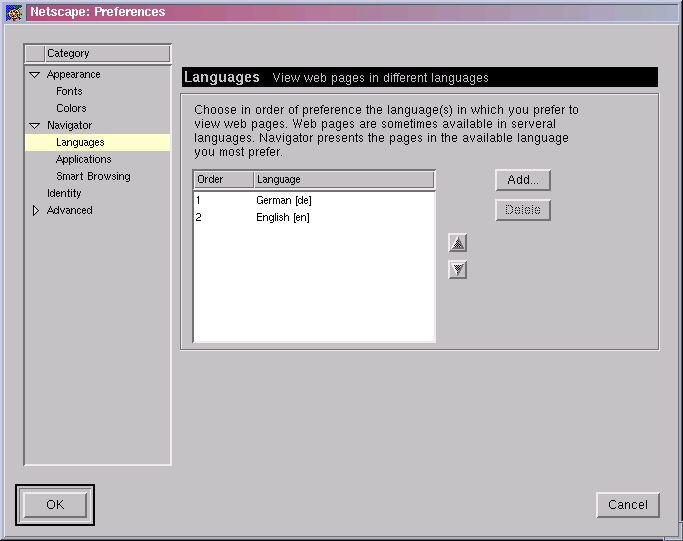Collapse the Navigator category tree
The height and width of the screenshot is (541, 683).
click(x=35, y=126)
